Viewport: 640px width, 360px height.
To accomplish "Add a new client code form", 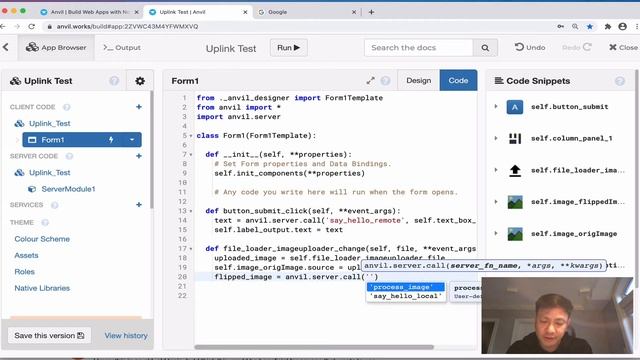I will tap(139, 107).
